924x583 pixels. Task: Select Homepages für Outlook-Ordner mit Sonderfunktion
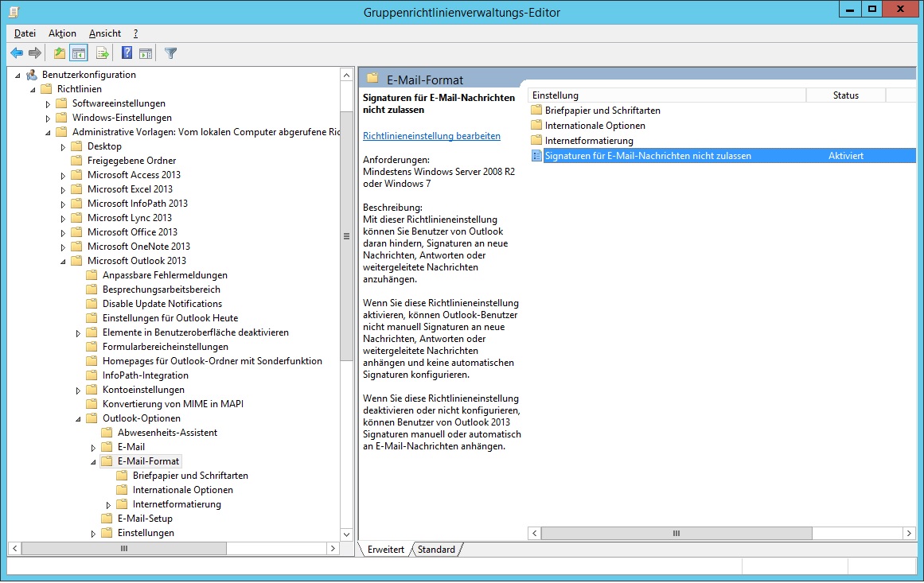(x=212, y=361)
